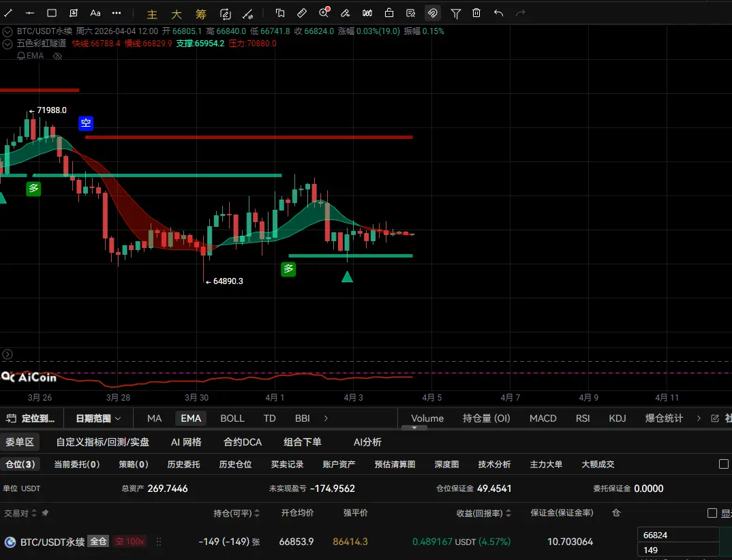Toggle the drawing lock icon
Viewport: 732px width, 560px height.
click(x=389, y=13)
